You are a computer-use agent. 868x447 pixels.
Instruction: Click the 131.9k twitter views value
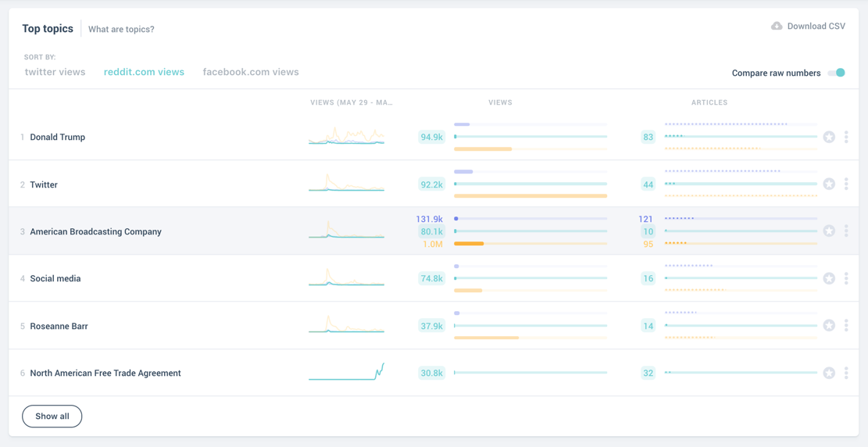click(x=429, y=219)
